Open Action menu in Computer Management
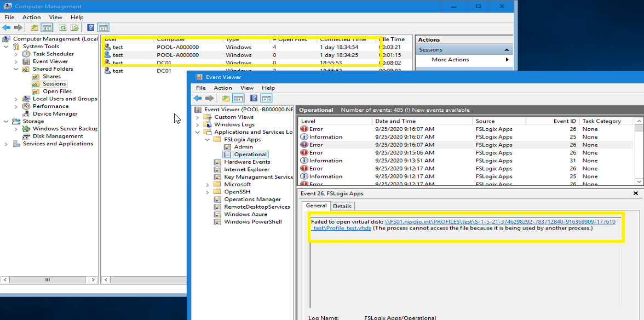 (x=32, y=17)
